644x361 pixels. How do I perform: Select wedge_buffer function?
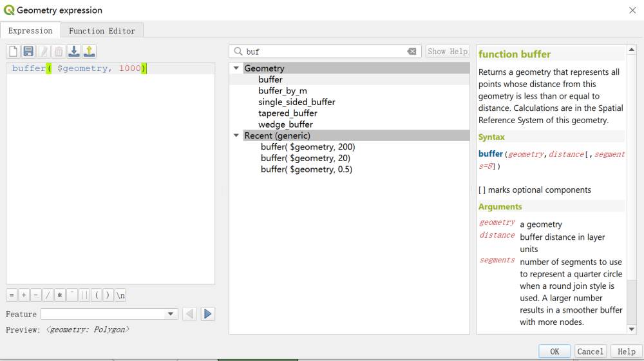pos(285,124)
